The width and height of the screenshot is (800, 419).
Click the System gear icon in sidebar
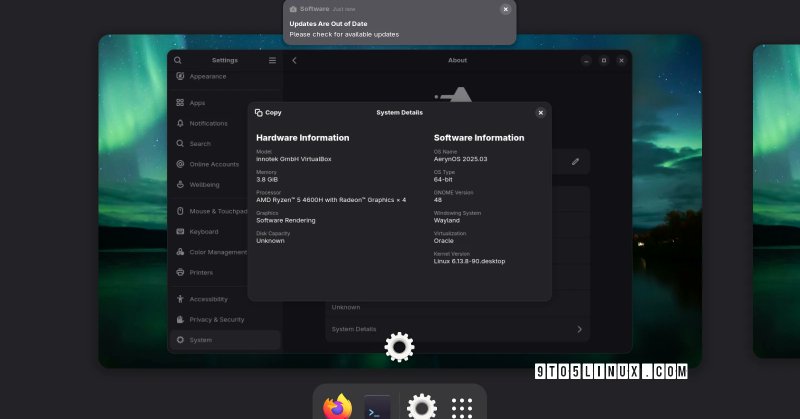point(180,340)
